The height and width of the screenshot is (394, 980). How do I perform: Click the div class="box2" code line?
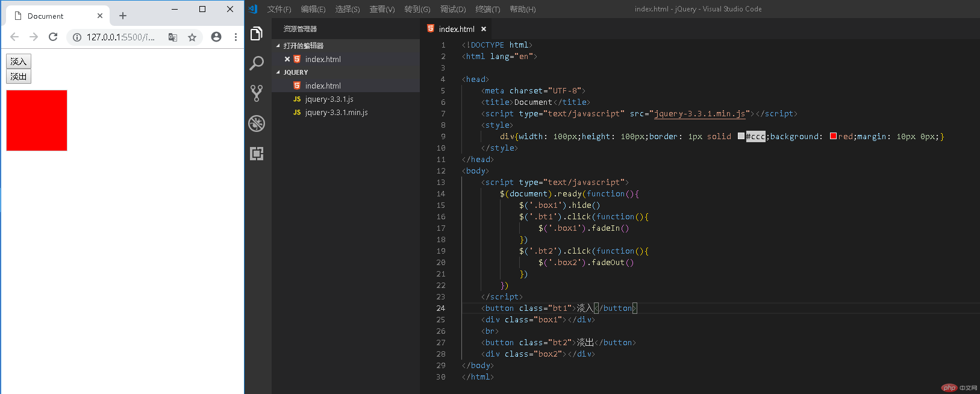[x=538, y=354]
